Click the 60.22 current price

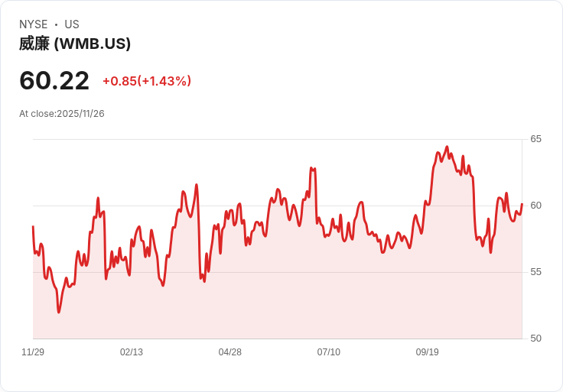(54, 81)
